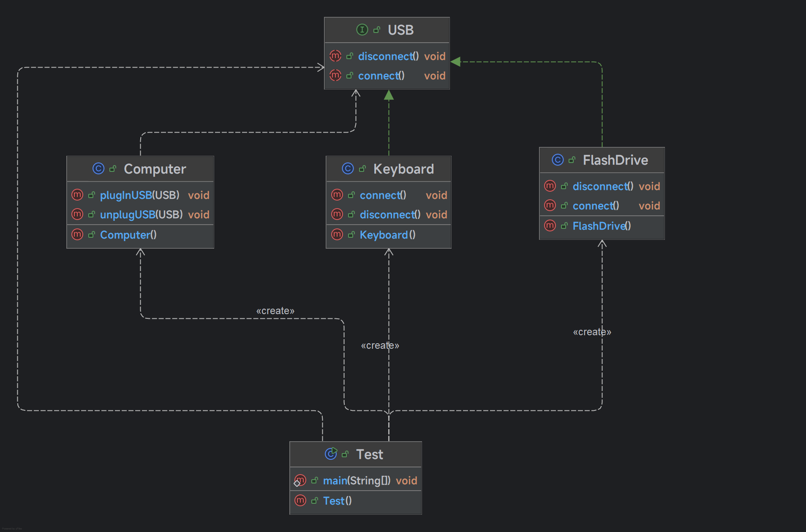Image resolution: width=806 pixels, height=532 pixels.
Task: Select the connect() method in USB interface
Action: pyautogui.click(x=381, y=76)
